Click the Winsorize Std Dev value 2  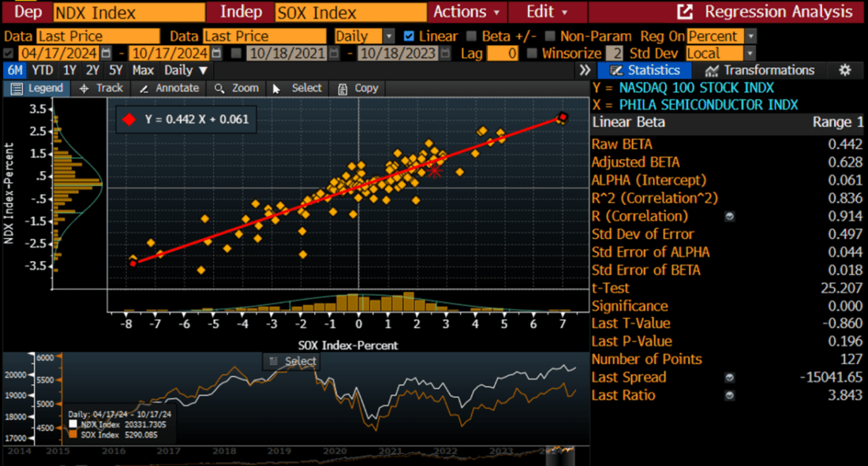click(614, 53)
